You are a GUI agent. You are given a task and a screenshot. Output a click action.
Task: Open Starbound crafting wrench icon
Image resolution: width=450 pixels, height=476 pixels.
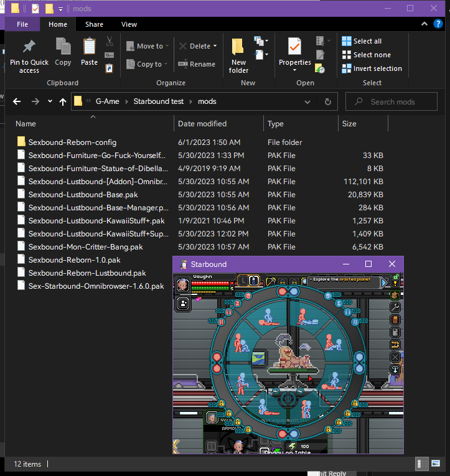click(395, 307)
